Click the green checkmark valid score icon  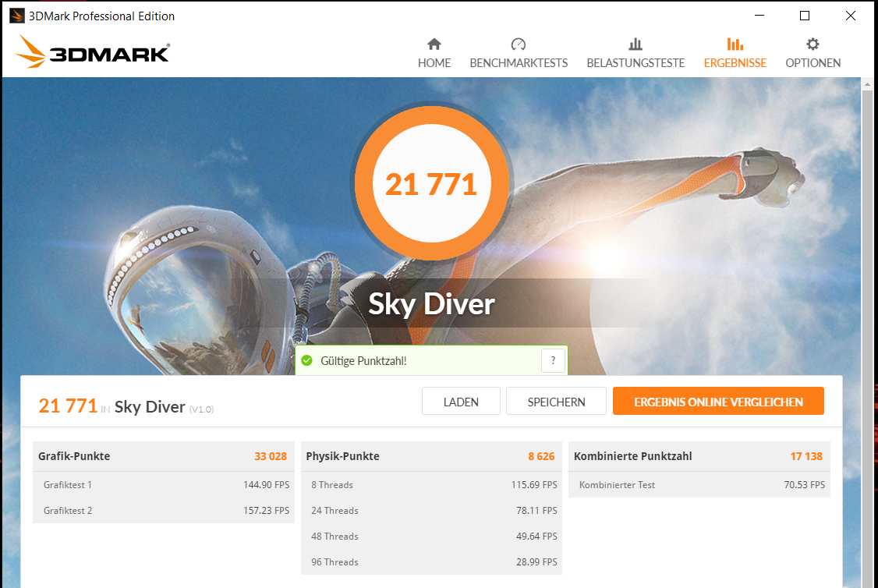tap(307, 360)
